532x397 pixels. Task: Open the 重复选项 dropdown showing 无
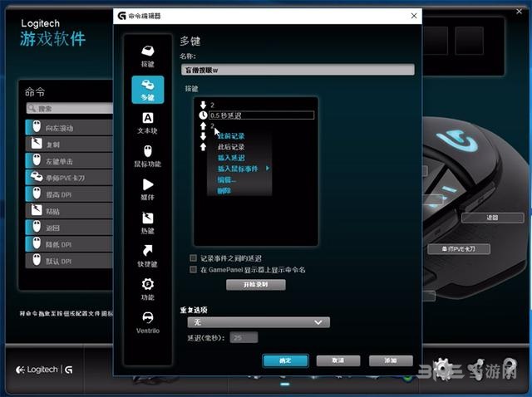259,322
